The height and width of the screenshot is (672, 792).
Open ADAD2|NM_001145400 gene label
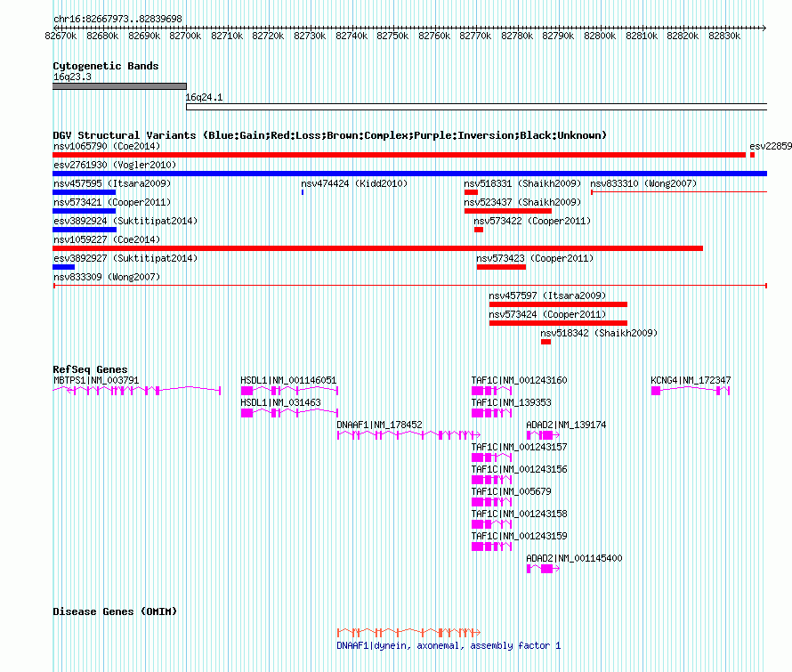[x=574, y=558]
